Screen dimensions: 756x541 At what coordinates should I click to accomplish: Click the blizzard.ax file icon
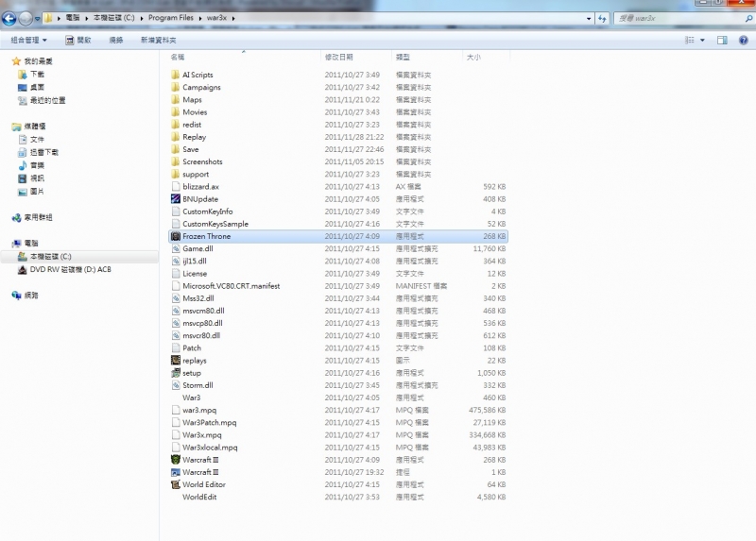176,186
